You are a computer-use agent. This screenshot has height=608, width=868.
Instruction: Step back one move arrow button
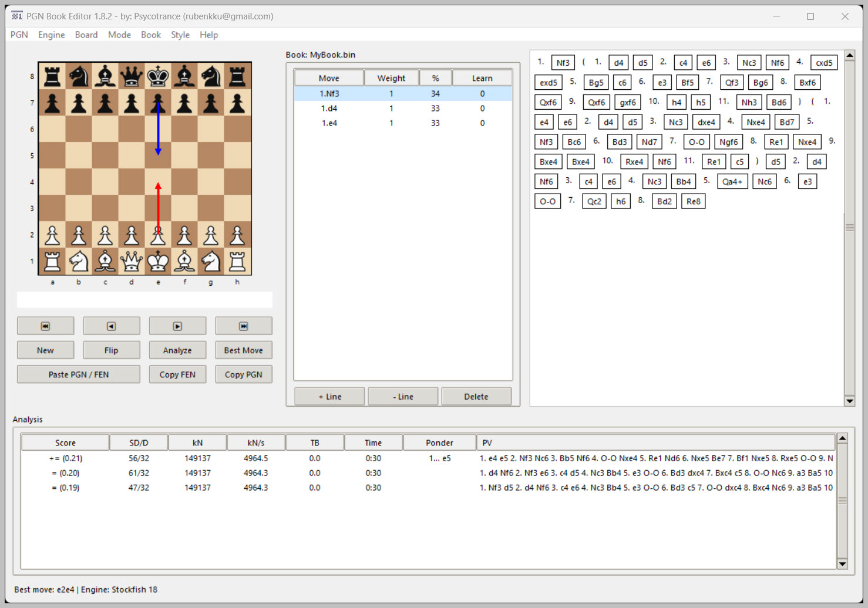click(x=111, y=326)
